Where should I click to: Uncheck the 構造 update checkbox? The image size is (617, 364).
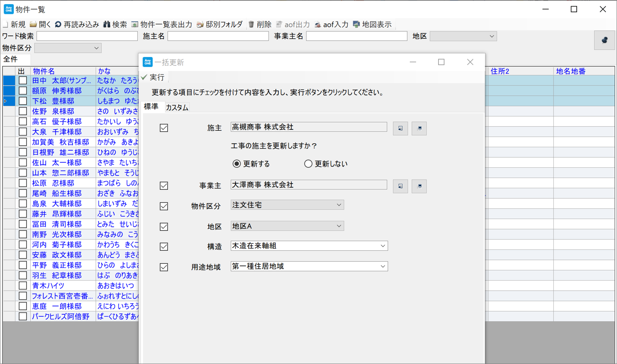pyautogui.click(x=164, y=246)
